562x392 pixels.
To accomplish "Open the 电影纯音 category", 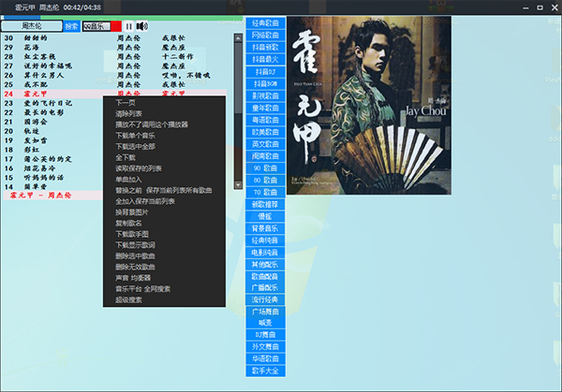I will coord(265,253).
